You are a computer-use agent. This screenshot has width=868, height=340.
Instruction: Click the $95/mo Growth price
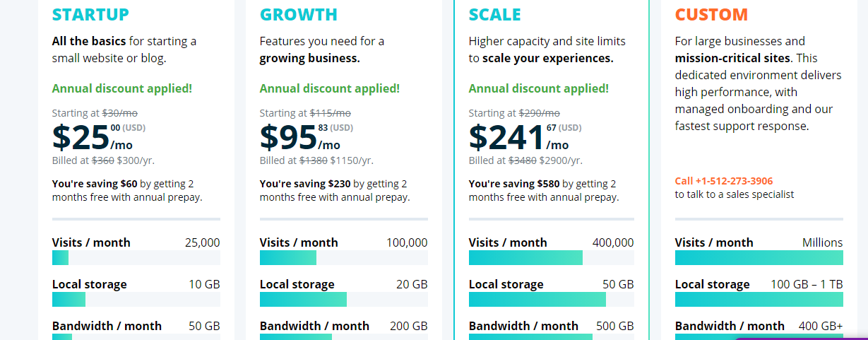[300, 137]
